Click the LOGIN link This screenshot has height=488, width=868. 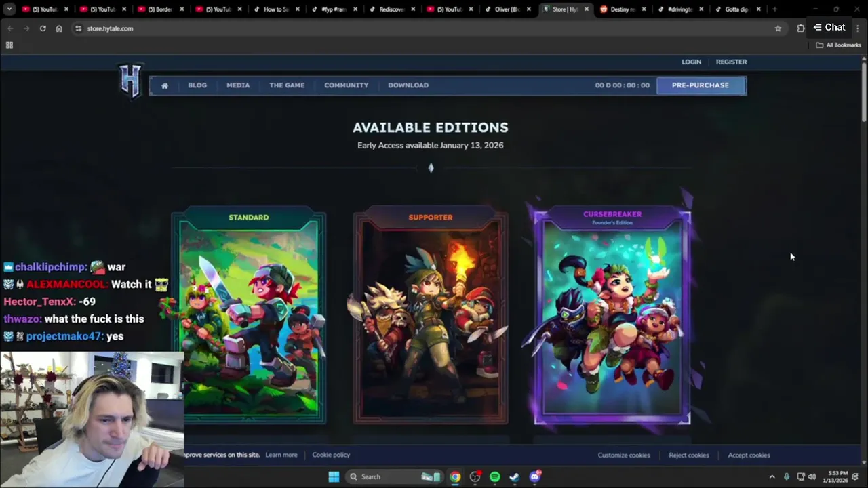[x=692, y=62]
